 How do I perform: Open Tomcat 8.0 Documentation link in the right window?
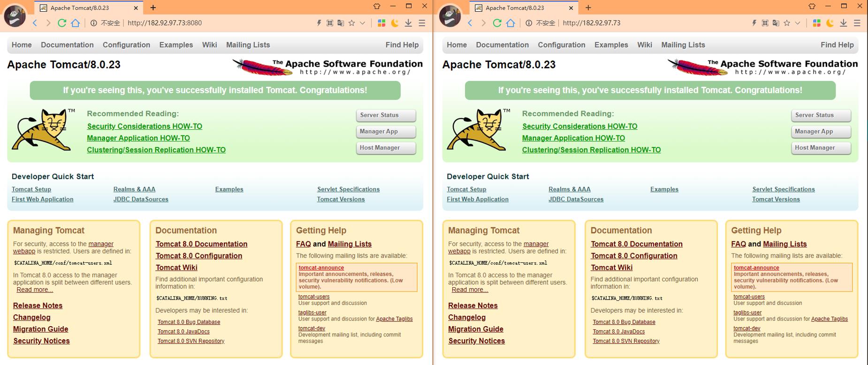(637, 244)
